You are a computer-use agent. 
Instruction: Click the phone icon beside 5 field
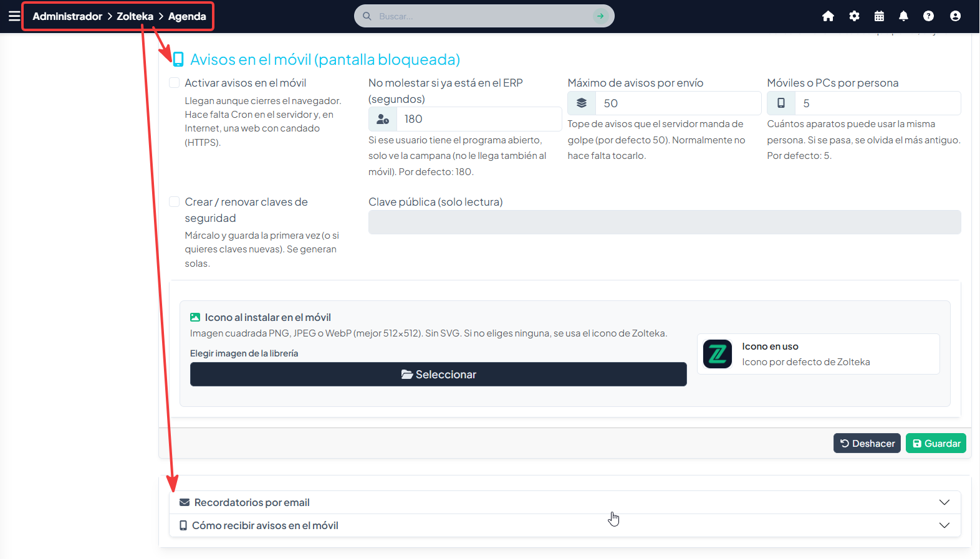781,103
